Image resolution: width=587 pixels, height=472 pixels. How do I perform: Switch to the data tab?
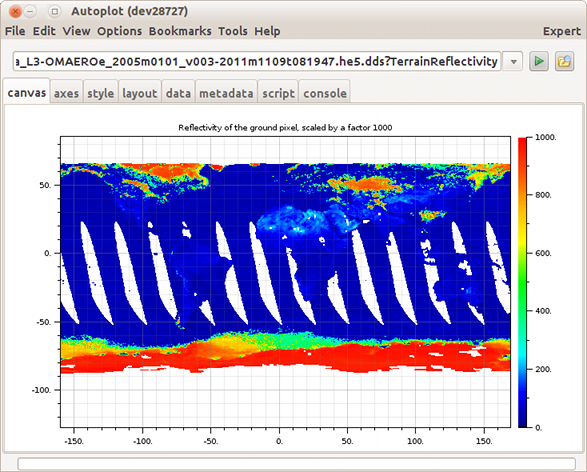click(x=178, y=93)
